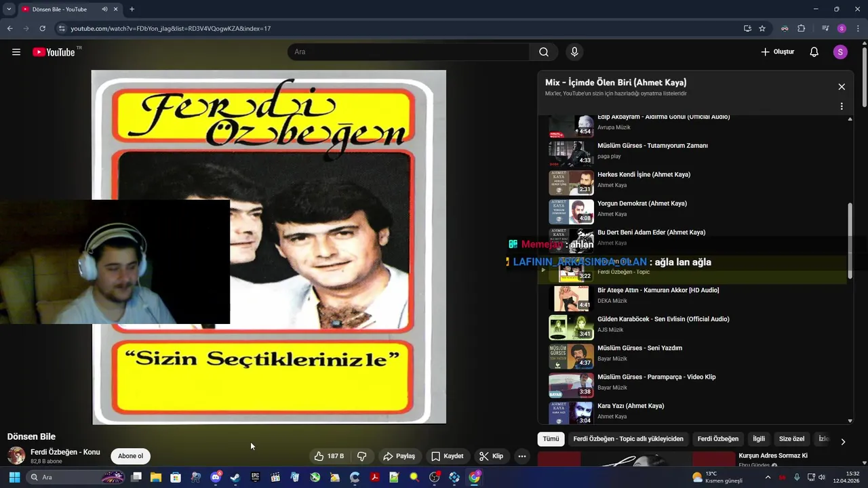Viewport: 868px width, 488px height.
Task: View site information in address bar
Action: [x=62, y=28]
